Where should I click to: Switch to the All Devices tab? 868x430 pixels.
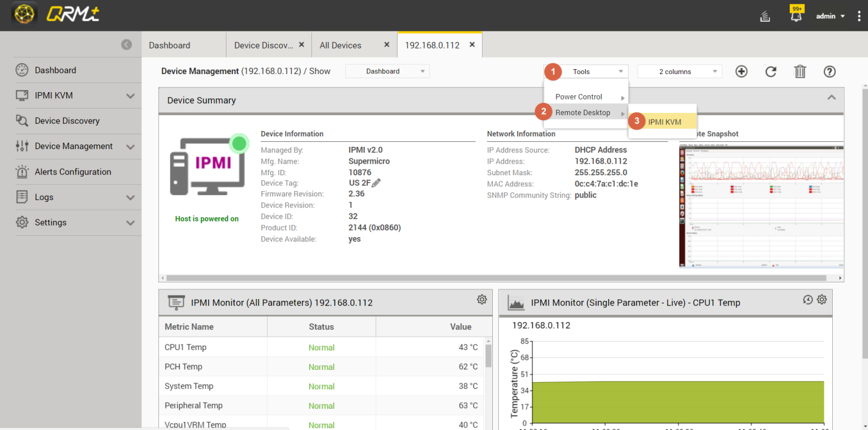pos(341,45)
